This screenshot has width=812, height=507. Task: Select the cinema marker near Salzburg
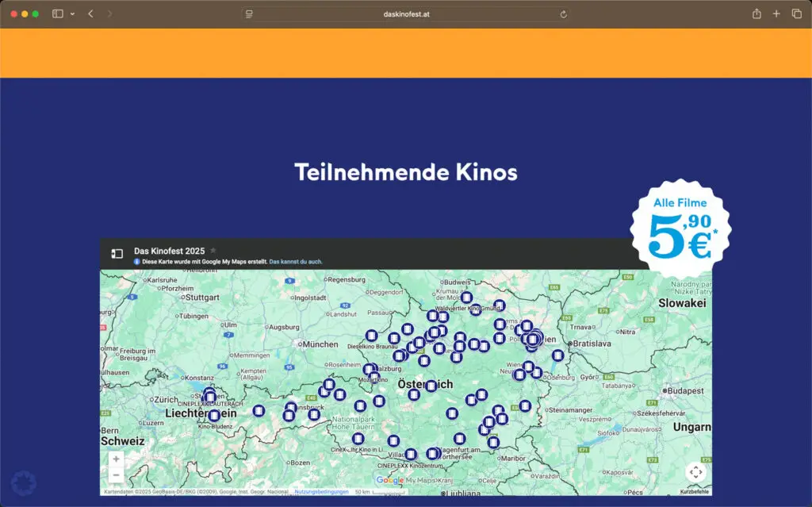(369, 368)
